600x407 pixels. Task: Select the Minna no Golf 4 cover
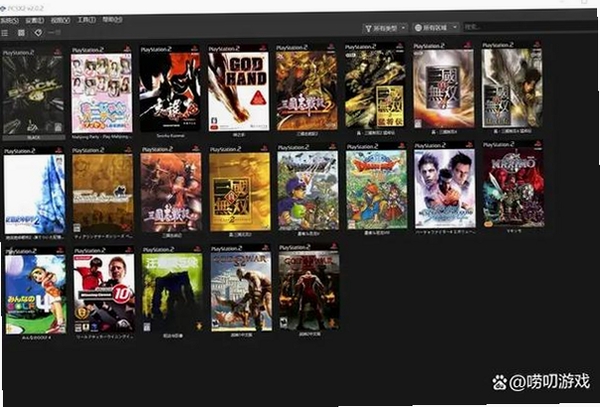pyautogui.click(x=36, y=291)
